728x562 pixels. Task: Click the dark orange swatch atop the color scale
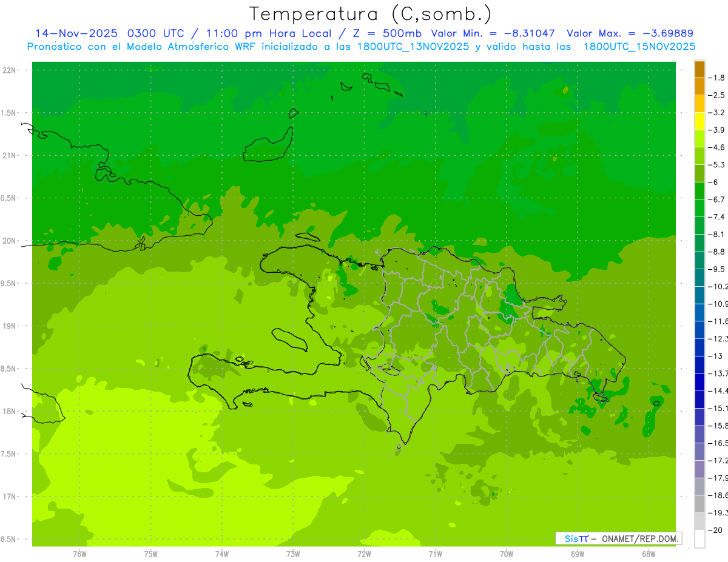pos(699,69)
